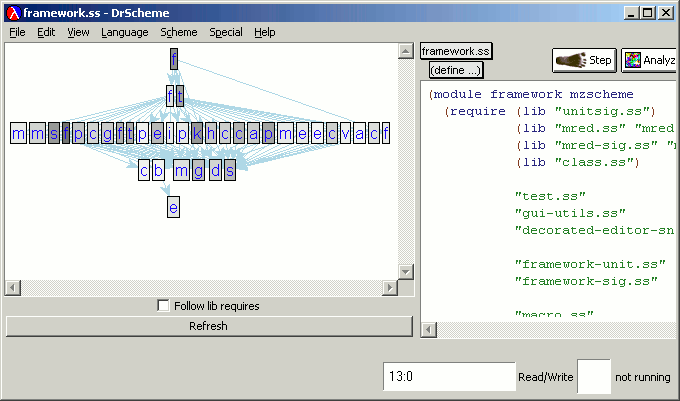Screen dimensions: 680x401
Task: Click the Read/Write status label
Action: (546, 377)
